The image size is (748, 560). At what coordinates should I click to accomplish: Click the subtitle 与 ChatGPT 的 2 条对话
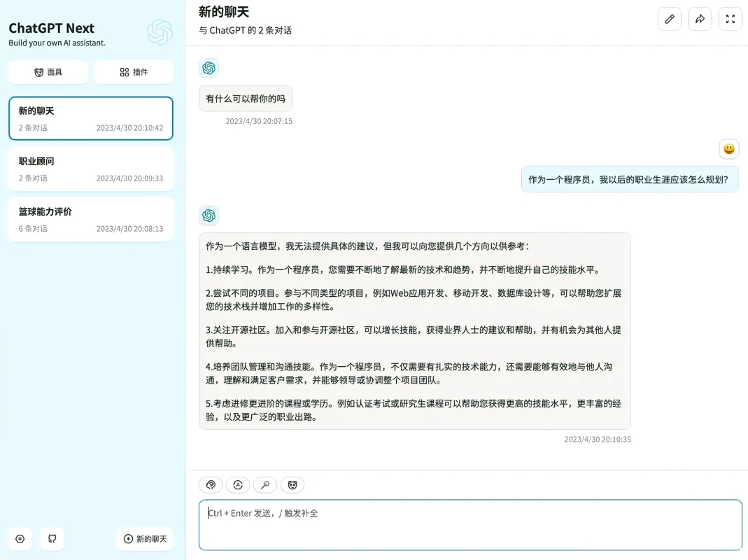(x=245, y=30)
